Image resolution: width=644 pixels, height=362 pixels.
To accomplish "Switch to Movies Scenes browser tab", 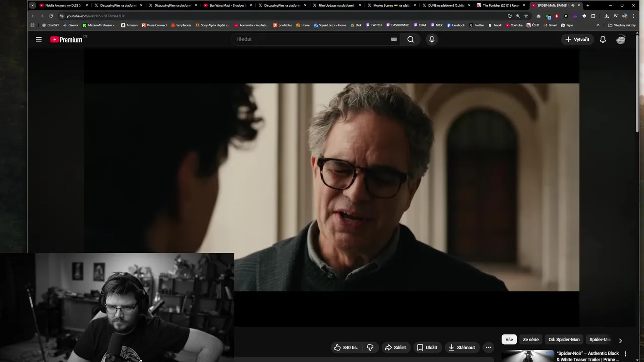I will click(x=390, y=5).
